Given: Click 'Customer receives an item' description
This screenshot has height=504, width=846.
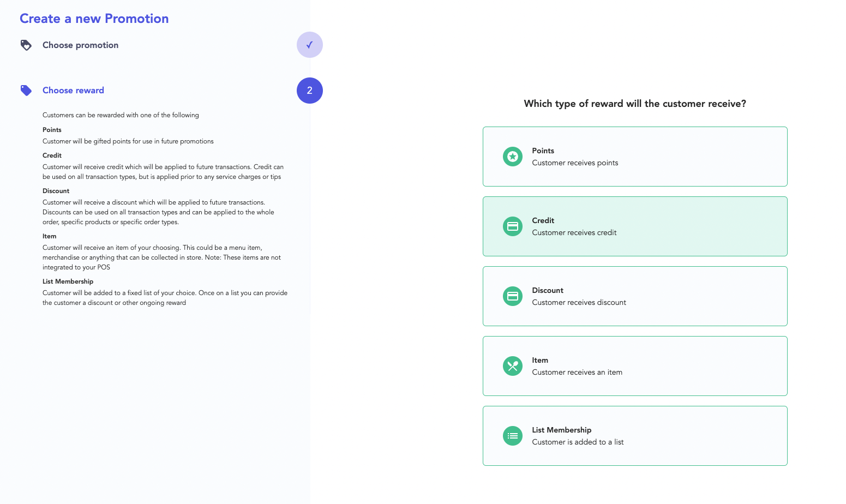Looking at the screenshot, I should point(577,373).
